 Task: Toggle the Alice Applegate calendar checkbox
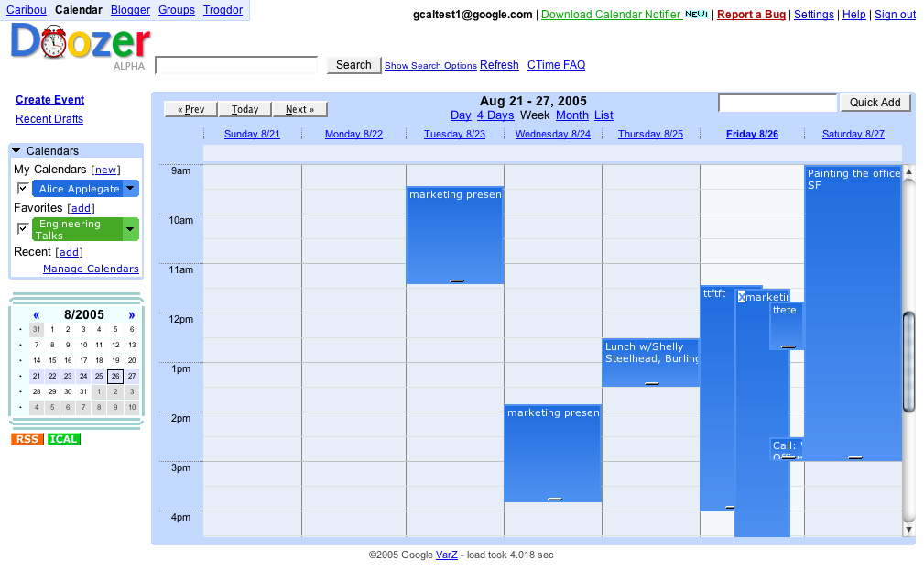click(23, 189)
